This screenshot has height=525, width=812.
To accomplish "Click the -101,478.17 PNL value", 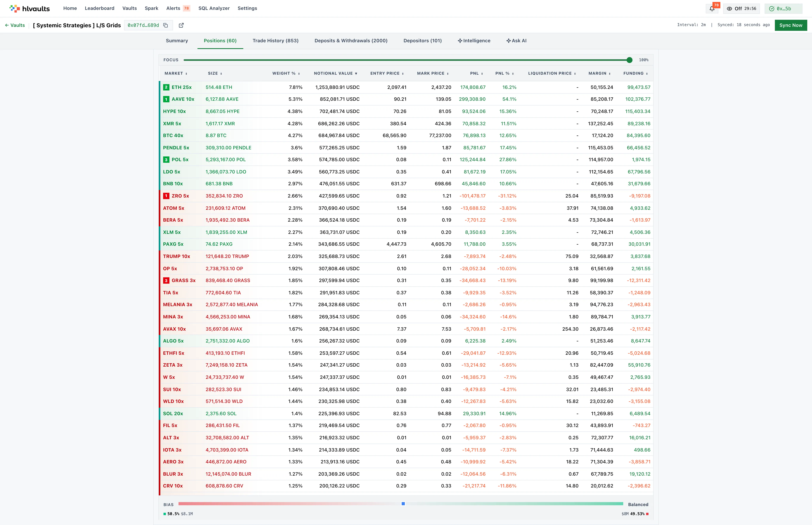I will [x=473, y=196].
